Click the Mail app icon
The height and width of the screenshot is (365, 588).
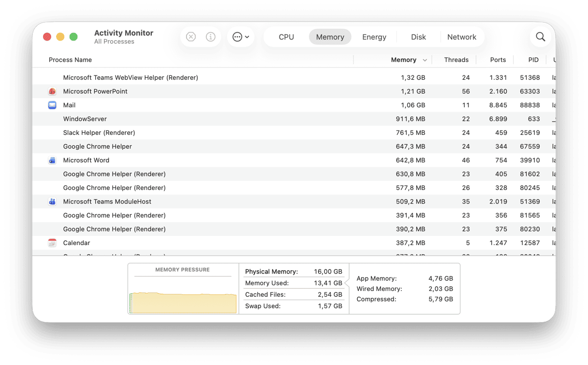coord(52,105)
